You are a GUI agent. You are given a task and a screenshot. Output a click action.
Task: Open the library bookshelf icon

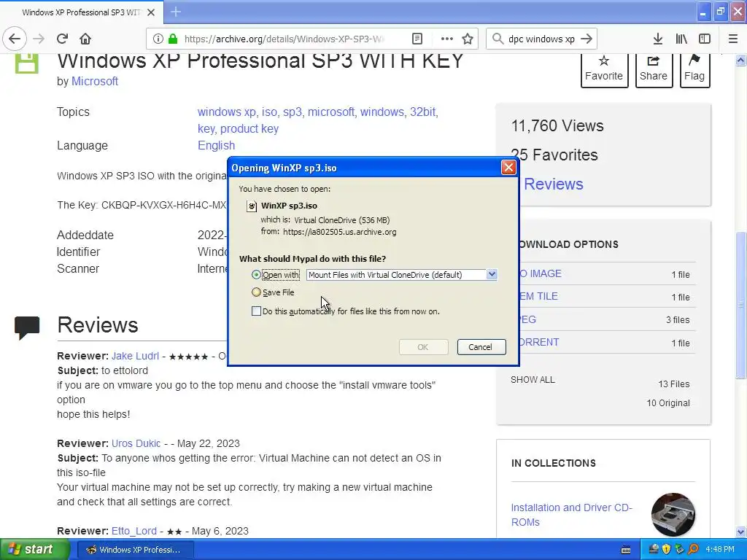[x=681, y=39]
